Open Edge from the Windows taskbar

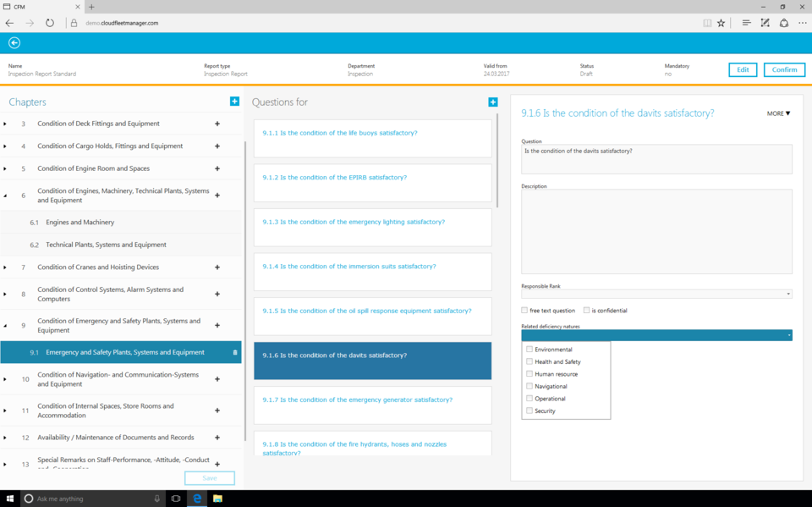click(x=197, y=499)
